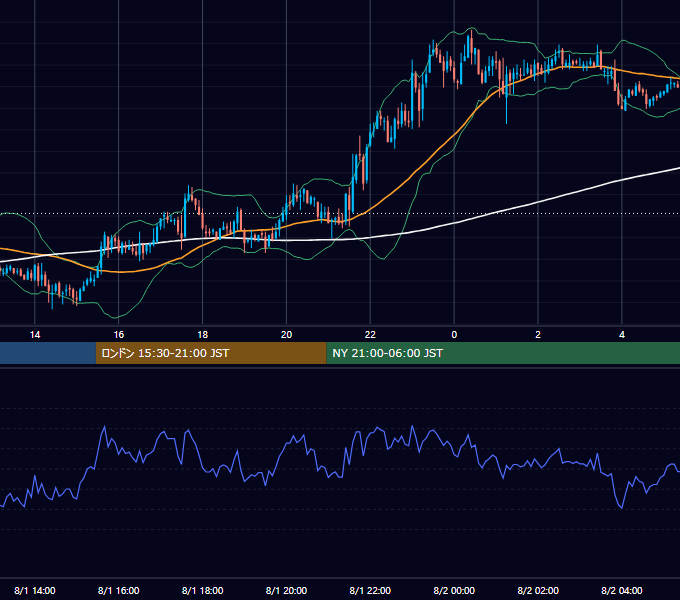The image size is (680, 600).
Task: Click the 8/1 20:00 date label
Action: (286, 591)
